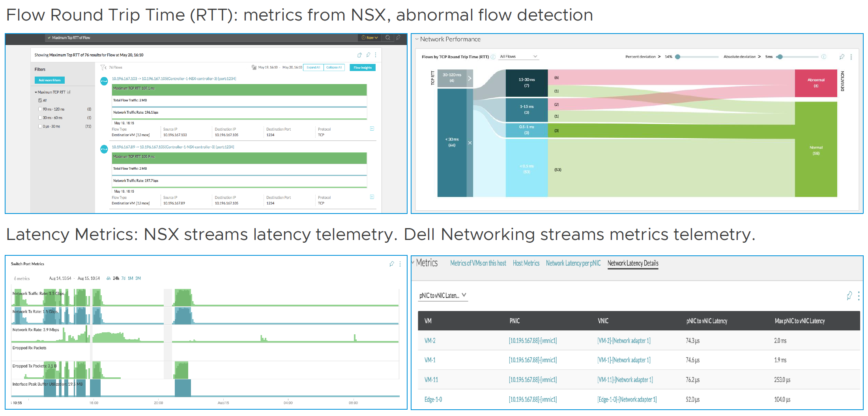
Task: Click the Percent deviation slider handle
Action: coord(677,57)
